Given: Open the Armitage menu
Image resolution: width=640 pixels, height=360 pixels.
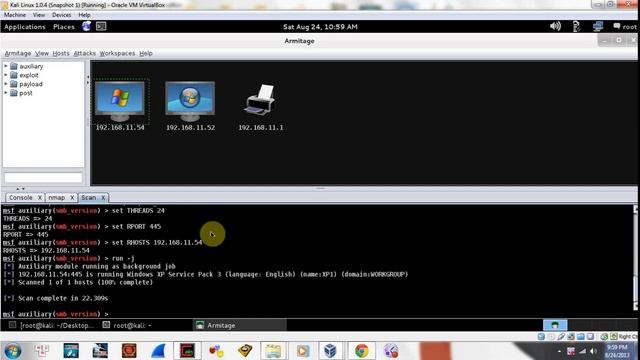Looking at the screenshot, I should tap(18, 53).
